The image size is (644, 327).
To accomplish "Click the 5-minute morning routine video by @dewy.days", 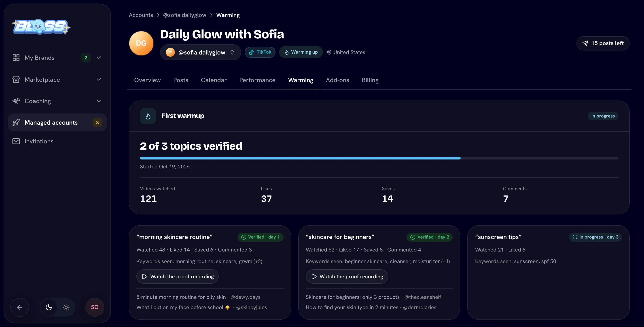I will tap(199, 297).
